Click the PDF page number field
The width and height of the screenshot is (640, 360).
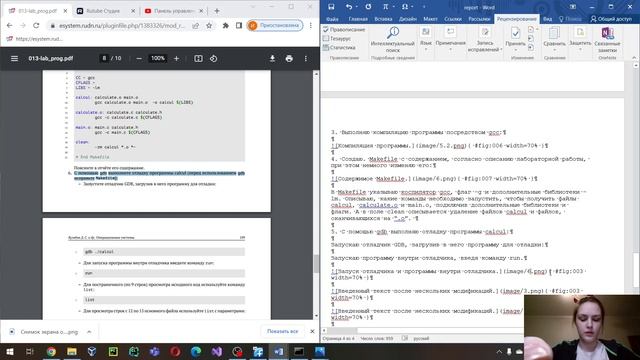[x=104, y=58]
